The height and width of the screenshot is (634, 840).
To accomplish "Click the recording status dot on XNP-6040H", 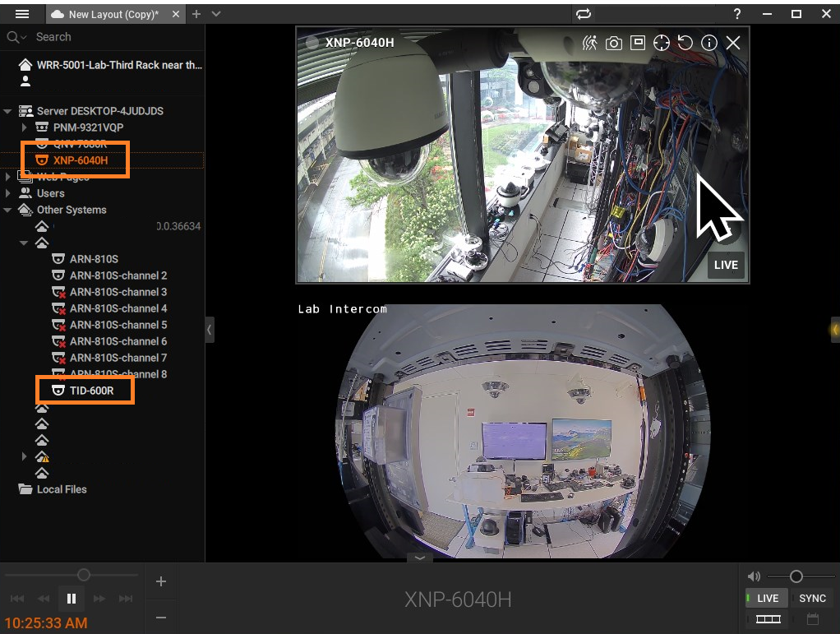I will tap(312, 43).
